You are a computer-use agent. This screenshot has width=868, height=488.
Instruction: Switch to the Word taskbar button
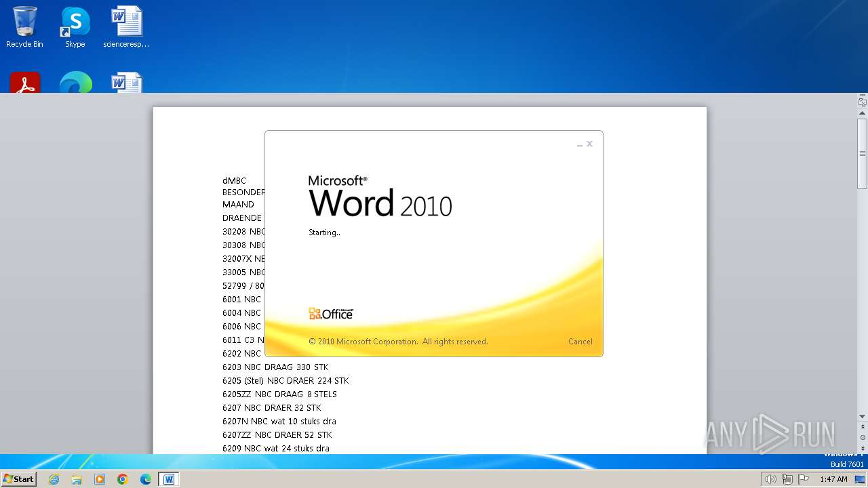point(169,479)
